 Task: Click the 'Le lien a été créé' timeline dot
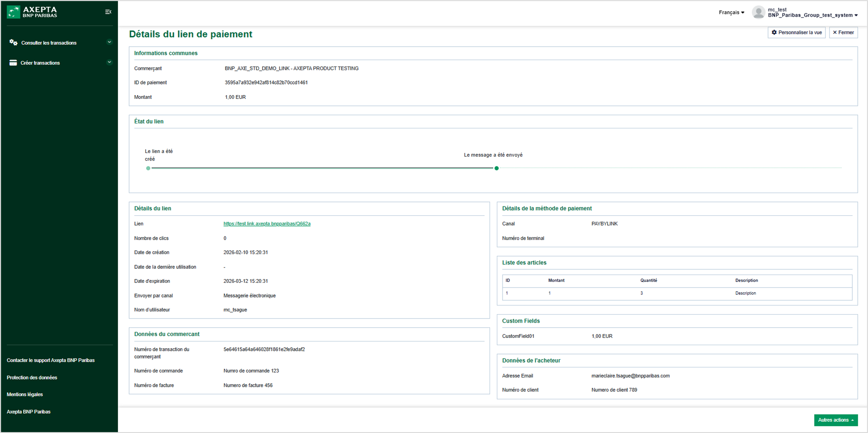pyautogui.click(x=148, y=168)
